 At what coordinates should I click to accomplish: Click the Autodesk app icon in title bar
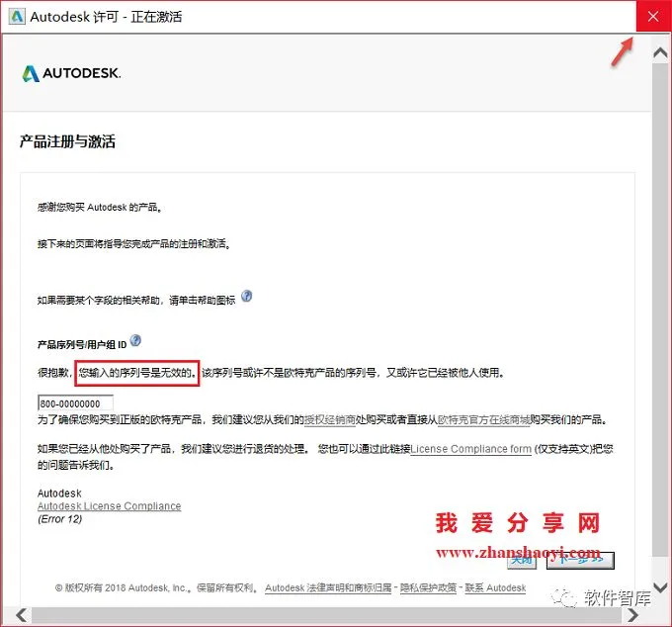click(x=17, y=17)
